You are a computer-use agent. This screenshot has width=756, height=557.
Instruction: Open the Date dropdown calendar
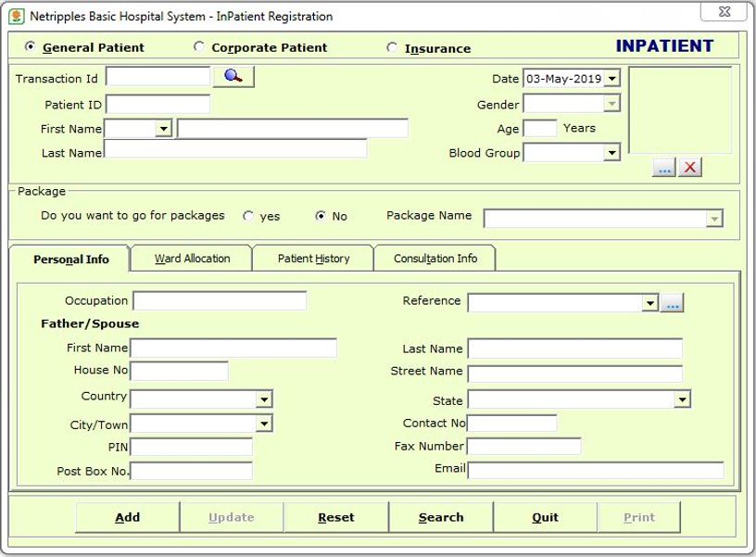[x=611, y=78]
